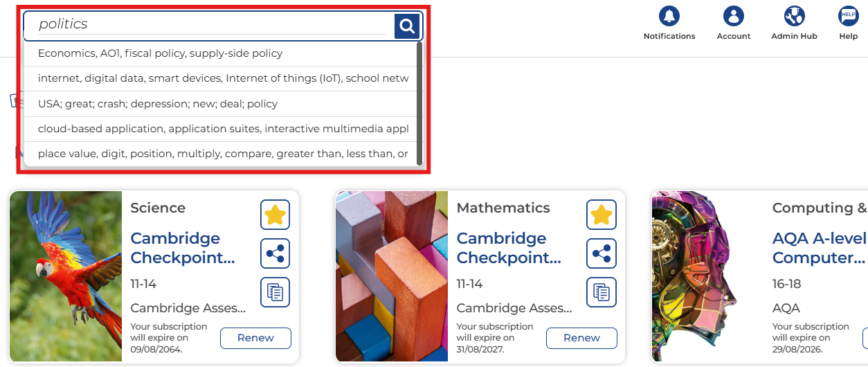Choose 'cloud-based application' search suggestion
868x367 pixels.
[x=221, y=129]
